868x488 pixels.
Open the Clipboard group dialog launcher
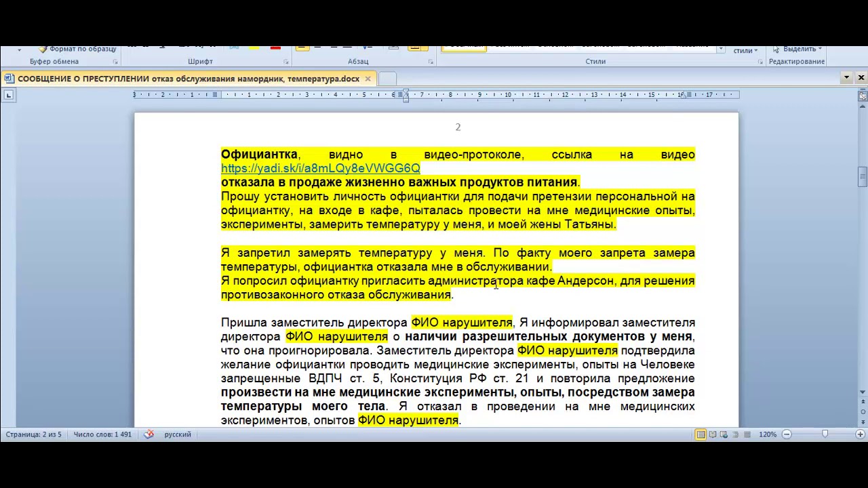click(115, 62)
